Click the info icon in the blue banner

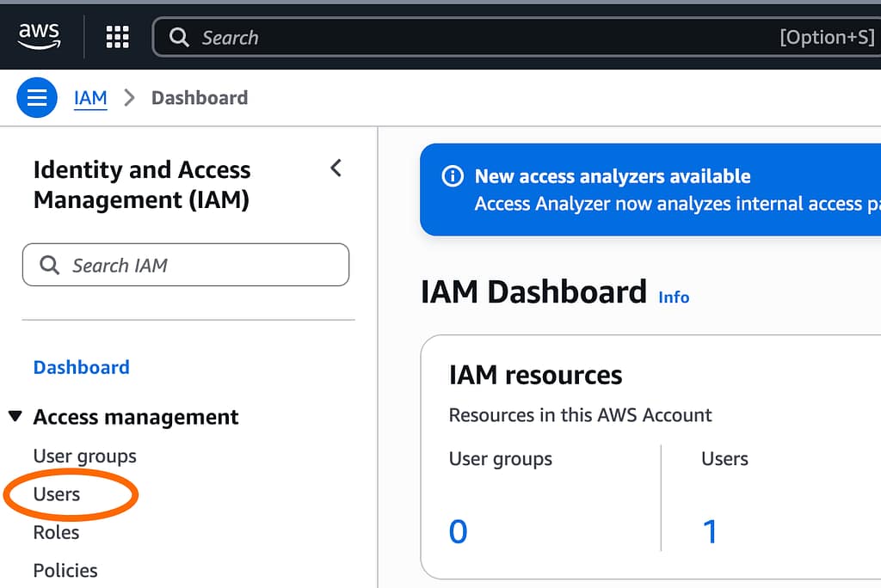coord(452,176)
